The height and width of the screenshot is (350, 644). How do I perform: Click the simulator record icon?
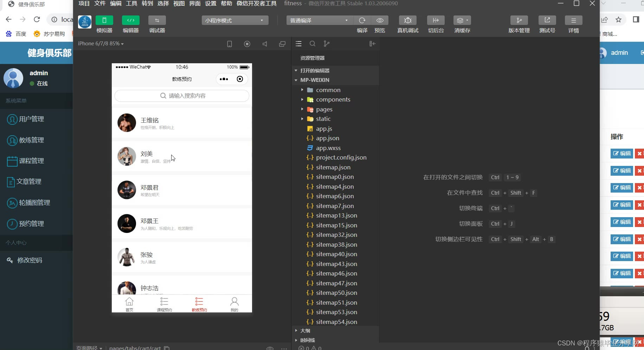247,44
